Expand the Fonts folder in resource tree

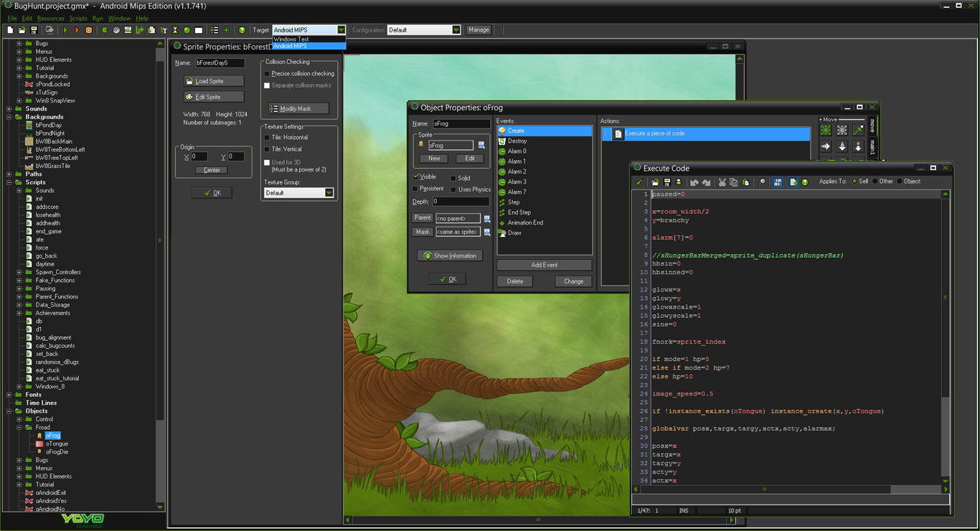(x=9, y=395)
